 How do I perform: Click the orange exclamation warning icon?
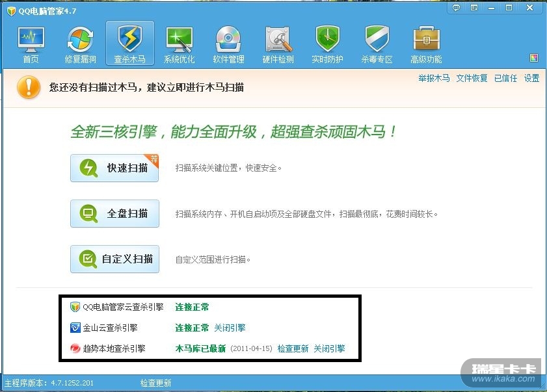(28, 87)
